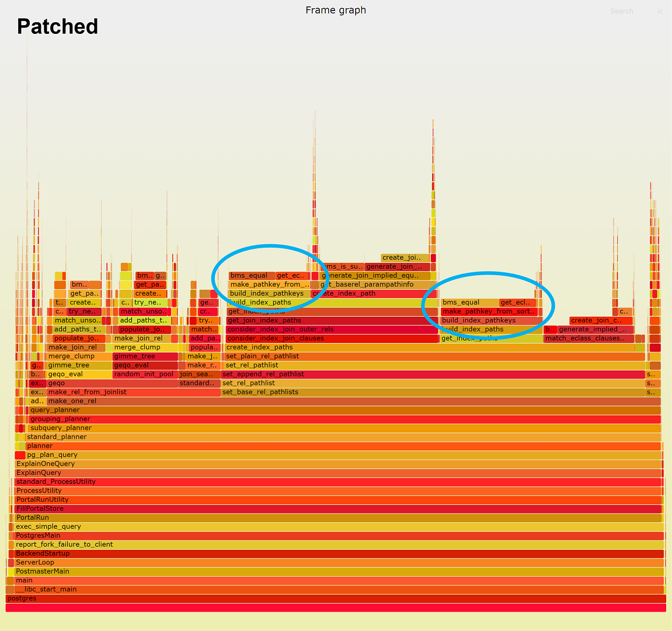The image size is (672, 631).
Task: Toggle the 'ic' ignore-case option
Action: 660,11
